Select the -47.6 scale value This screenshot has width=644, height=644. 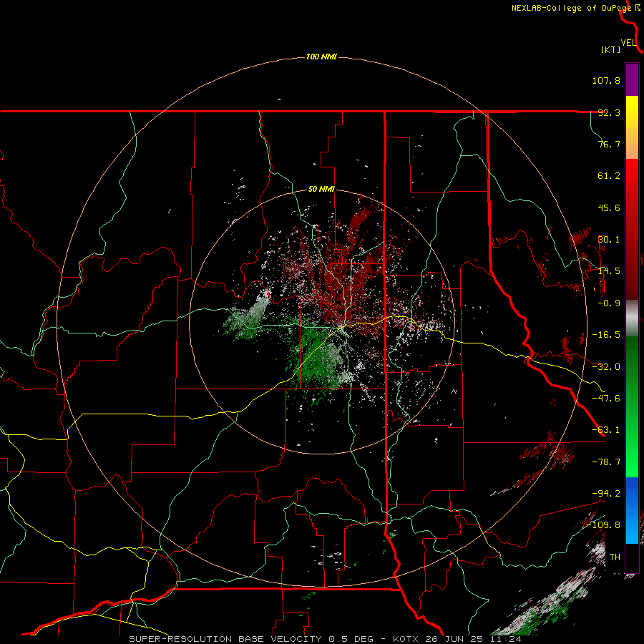pyautogui.click(x=606, y=399)
